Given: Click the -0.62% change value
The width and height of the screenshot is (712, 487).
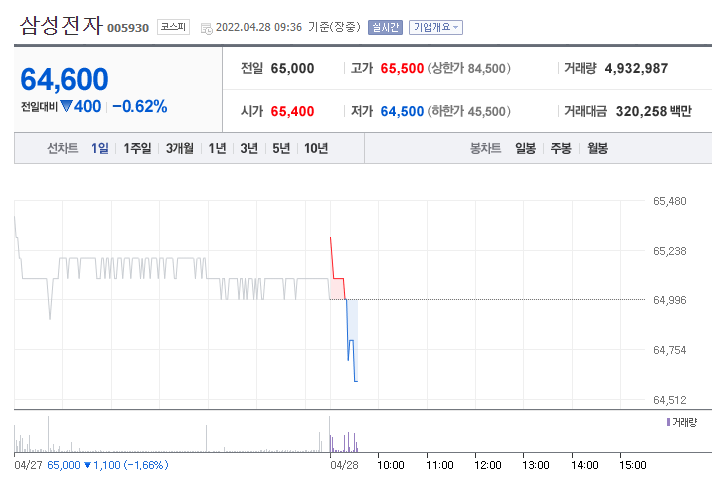Looking at the screenshot, I should (x=140, y=107).
